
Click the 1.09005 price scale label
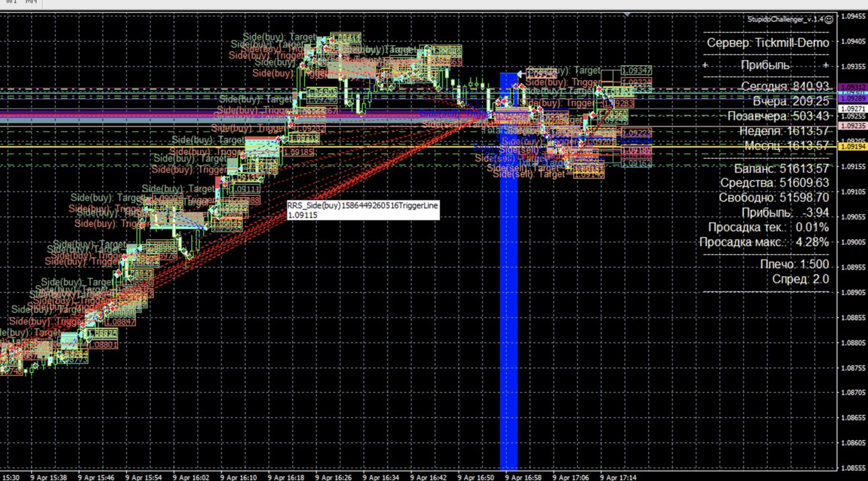[855, 242]
